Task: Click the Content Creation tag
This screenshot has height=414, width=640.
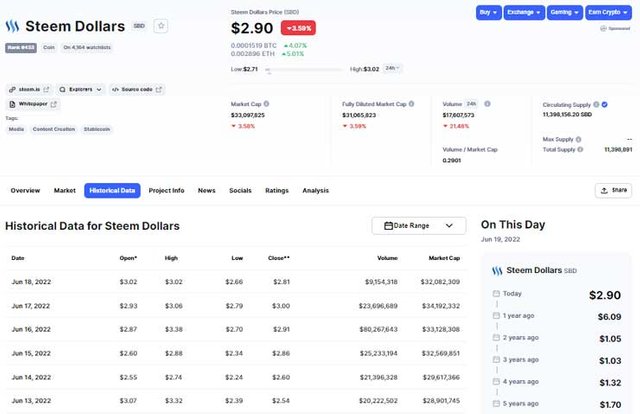Action: point(54,129)
